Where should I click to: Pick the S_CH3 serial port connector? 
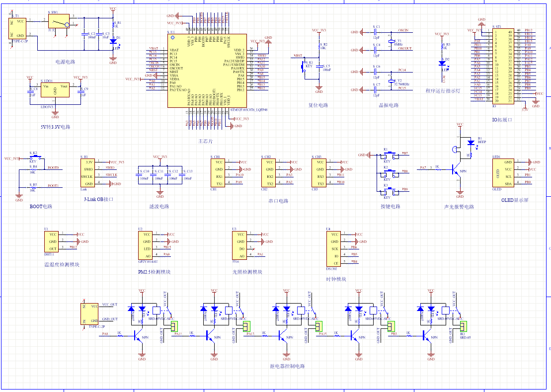318,173
